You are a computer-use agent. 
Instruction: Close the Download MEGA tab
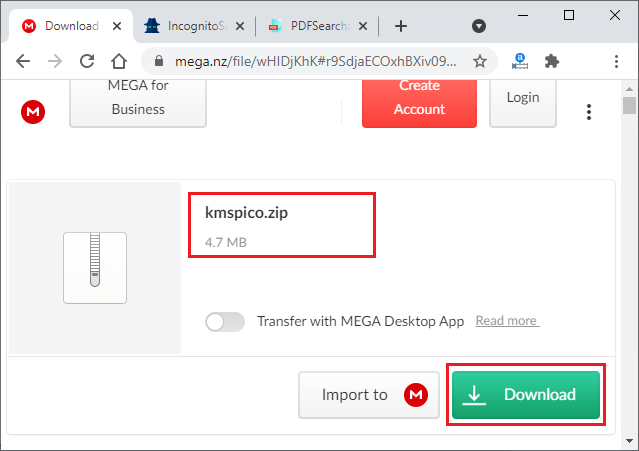(x=117, y=26)
